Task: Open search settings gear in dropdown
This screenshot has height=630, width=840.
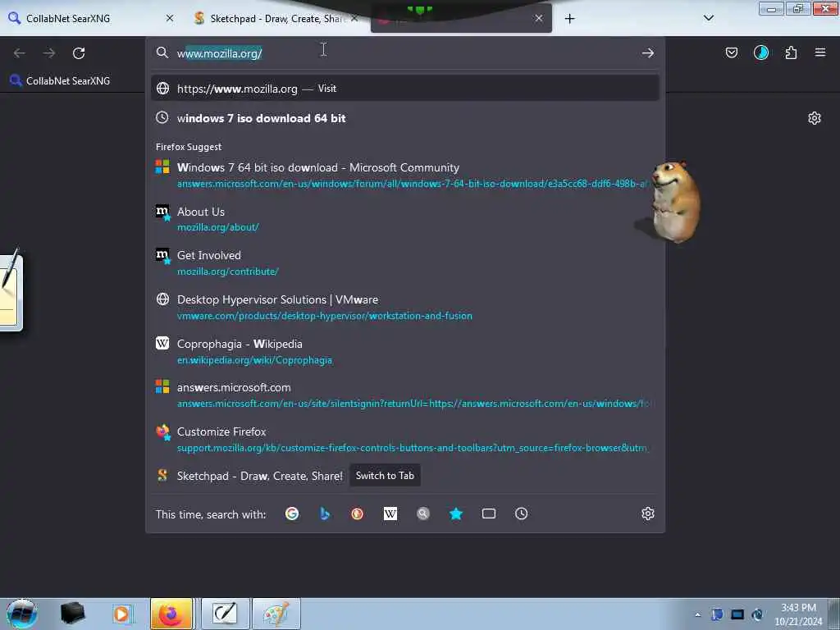Action: (648, 514)
